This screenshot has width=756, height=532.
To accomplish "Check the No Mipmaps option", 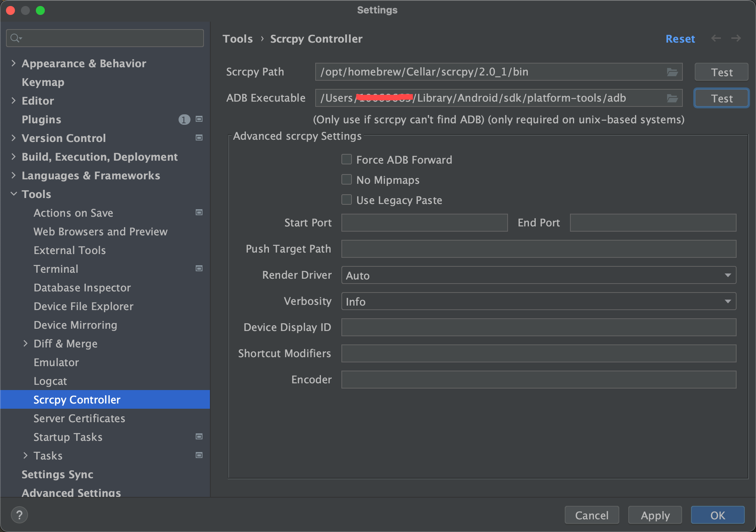I will pos(347,180).
